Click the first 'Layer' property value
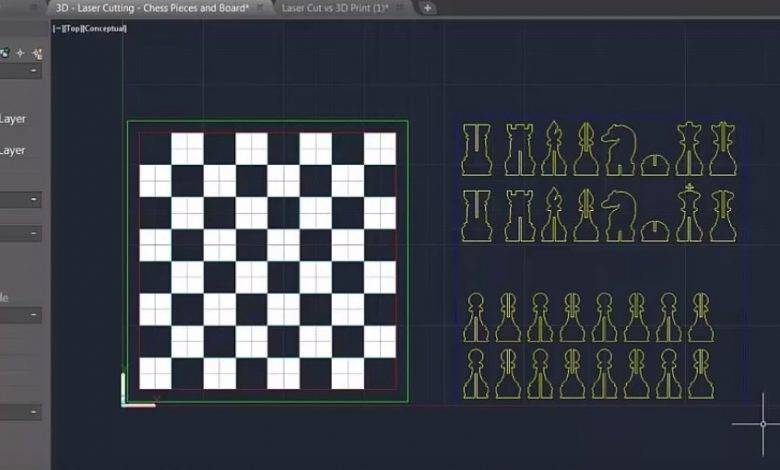This screenshot has height=470, width=780. (x=12, y=119)
